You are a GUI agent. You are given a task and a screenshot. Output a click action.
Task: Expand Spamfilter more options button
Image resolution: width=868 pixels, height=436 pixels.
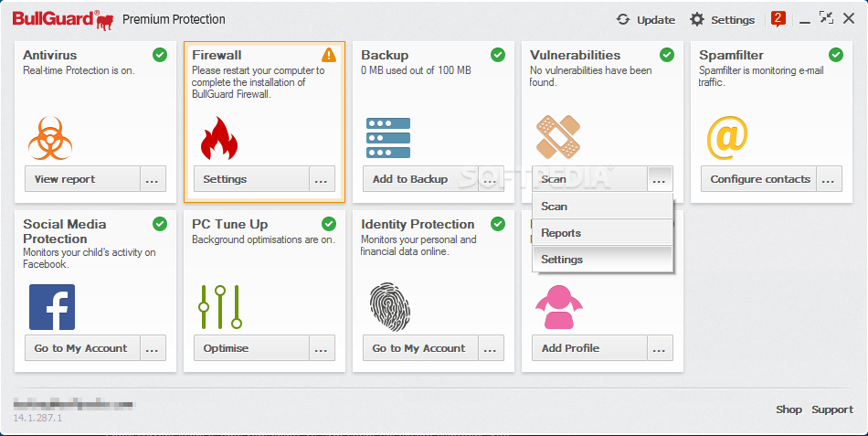(829, 179)
